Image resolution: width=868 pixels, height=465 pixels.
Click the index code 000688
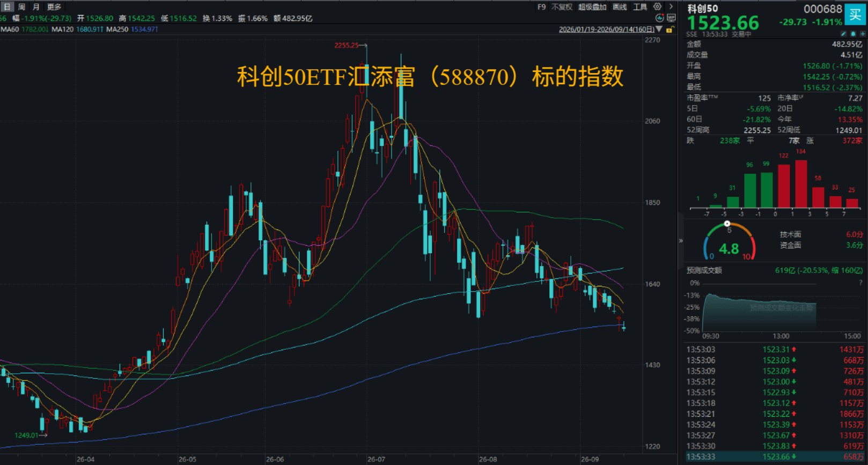[823, 9]
